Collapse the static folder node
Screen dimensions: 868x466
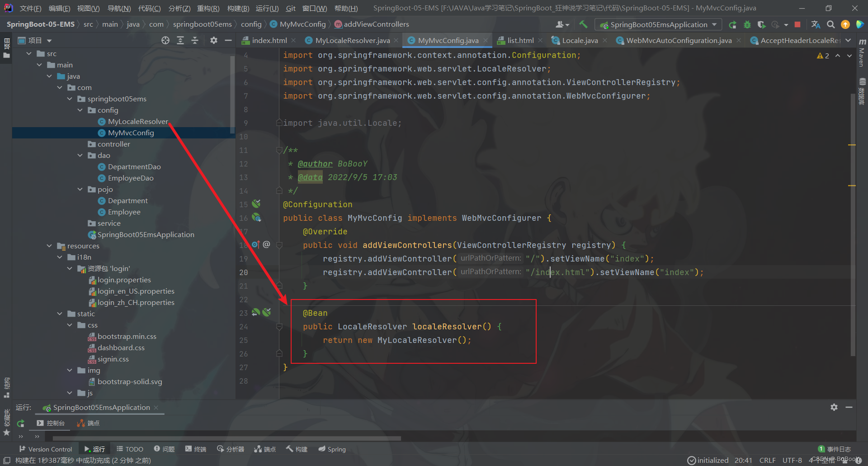coord(60,314)
